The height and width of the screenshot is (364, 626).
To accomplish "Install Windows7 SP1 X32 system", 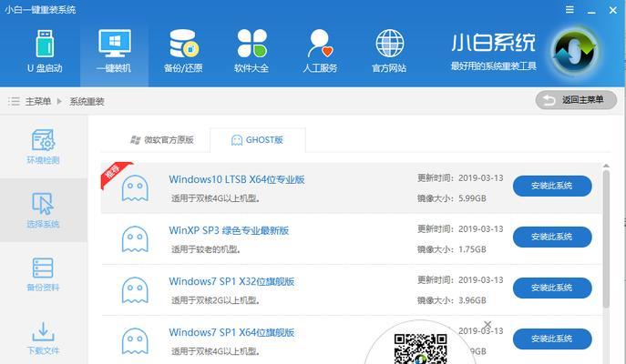I will 552,288.
